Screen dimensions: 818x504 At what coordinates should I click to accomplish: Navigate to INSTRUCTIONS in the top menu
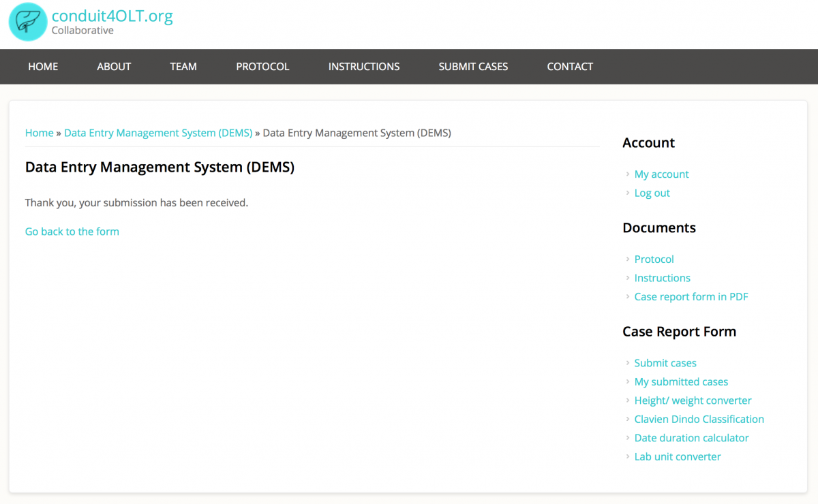(x=364, y=67)
